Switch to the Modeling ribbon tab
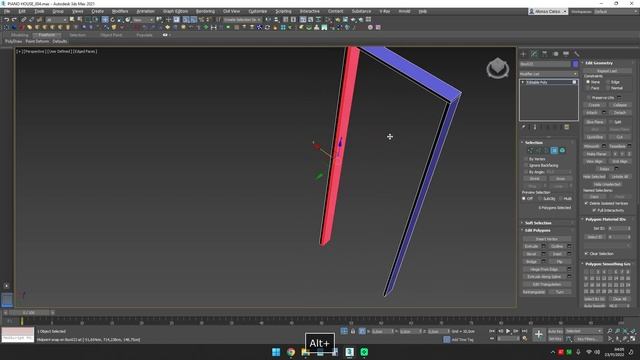The height and width of the screenshot is (360, 640). tap(19, 36)
